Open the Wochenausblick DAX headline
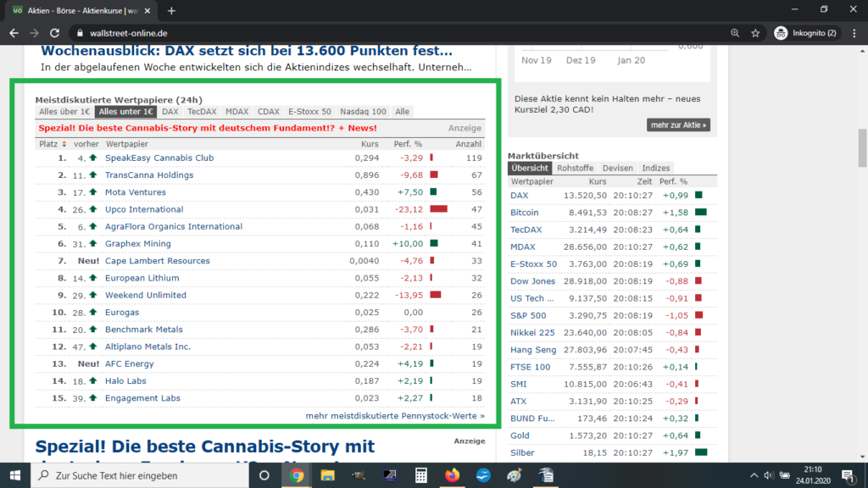Viewport: 868px width, 488px height. [x=247, y=51]
